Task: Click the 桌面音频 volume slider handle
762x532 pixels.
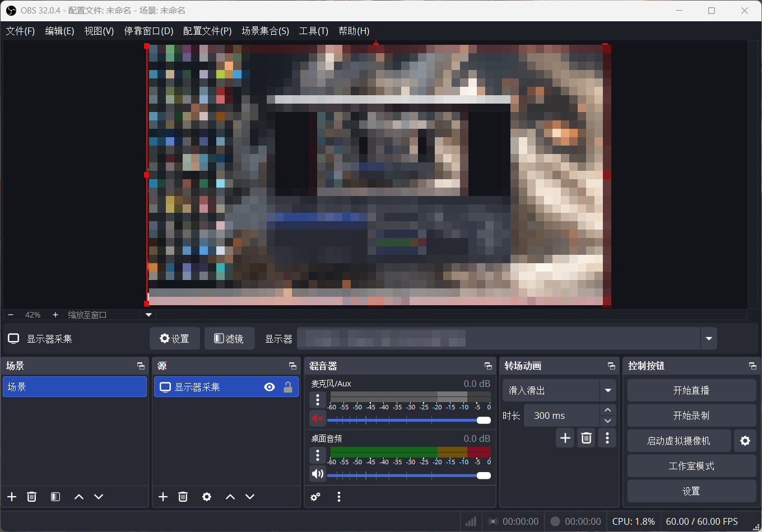Action: [484, 475]
